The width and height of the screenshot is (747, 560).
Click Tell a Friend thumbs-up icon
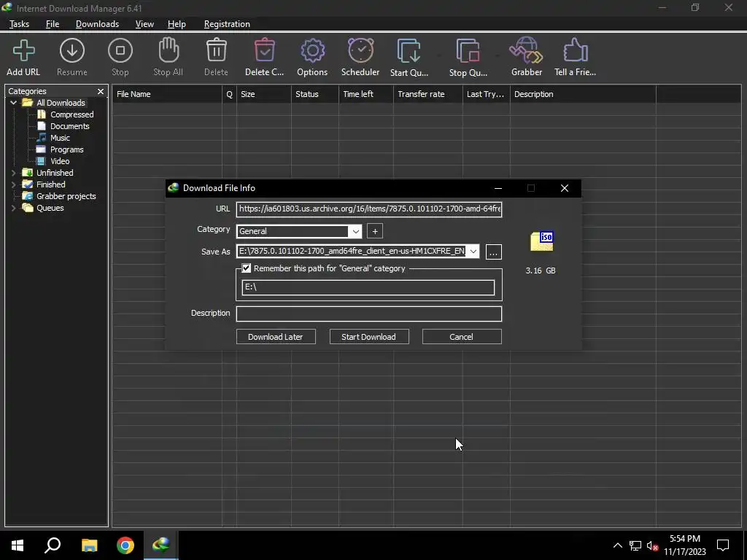coord(575,50)
